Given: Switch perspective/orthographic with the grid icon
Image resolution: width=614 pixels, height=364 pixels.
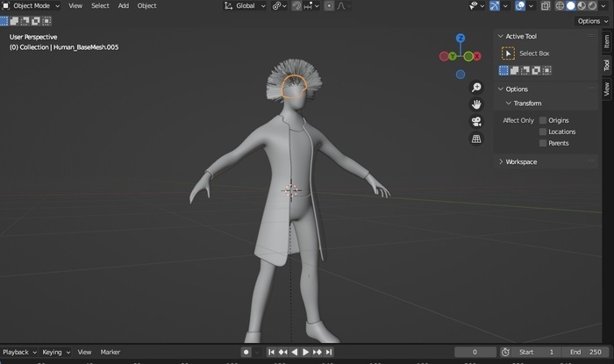Looking at the screenshot, I should (x=476, y=139).
